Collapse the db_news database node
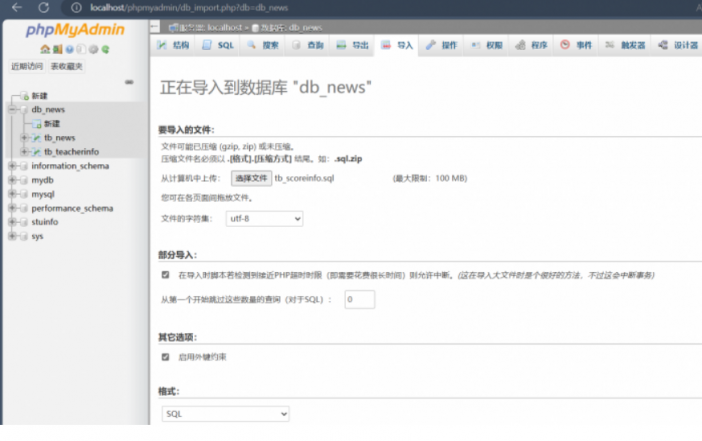This screenshot has width=702, height=441. 12,110
